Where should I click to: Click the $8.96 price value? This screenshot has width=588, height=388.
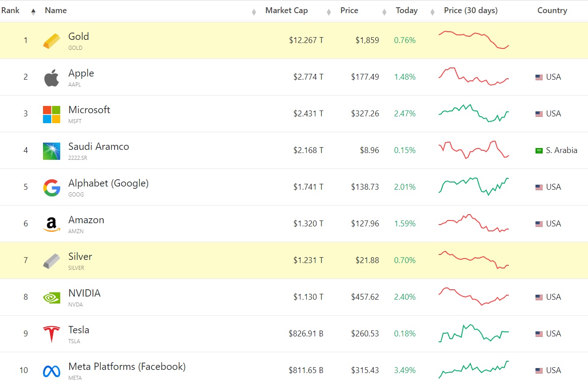click(x=369, y=150)
